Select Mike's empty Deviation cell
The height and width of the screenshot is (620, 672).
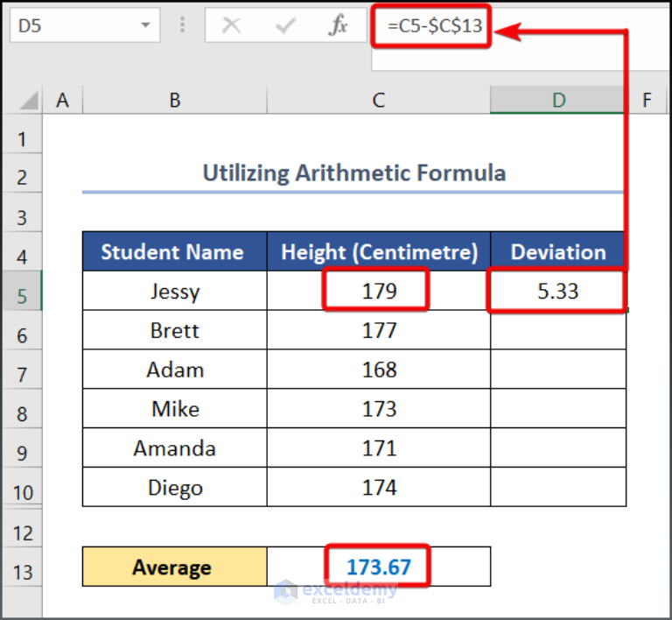(558, 409)
